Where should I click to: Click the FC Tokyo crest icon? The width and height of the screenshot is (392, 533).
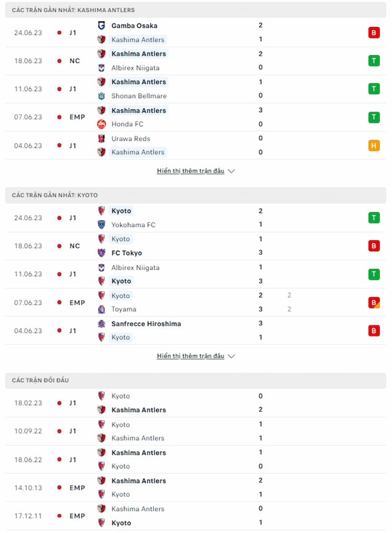coord(101,253)
